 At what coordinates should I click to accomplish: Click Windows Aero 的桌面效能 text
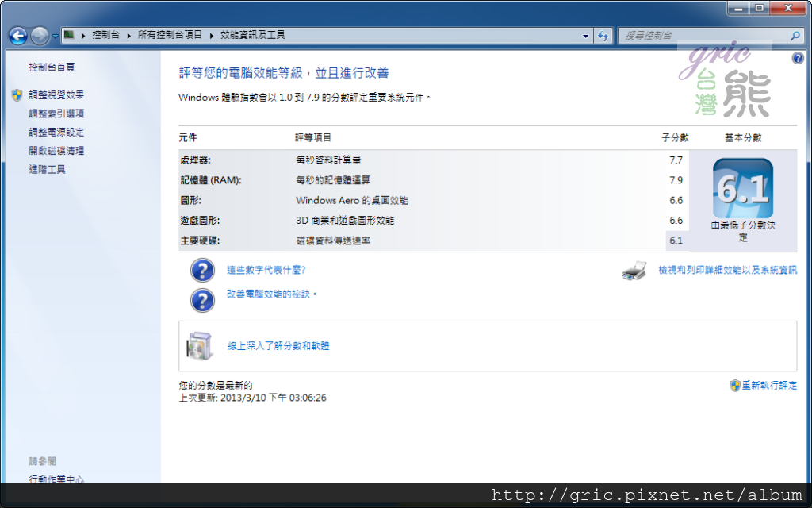coord(351,201)
